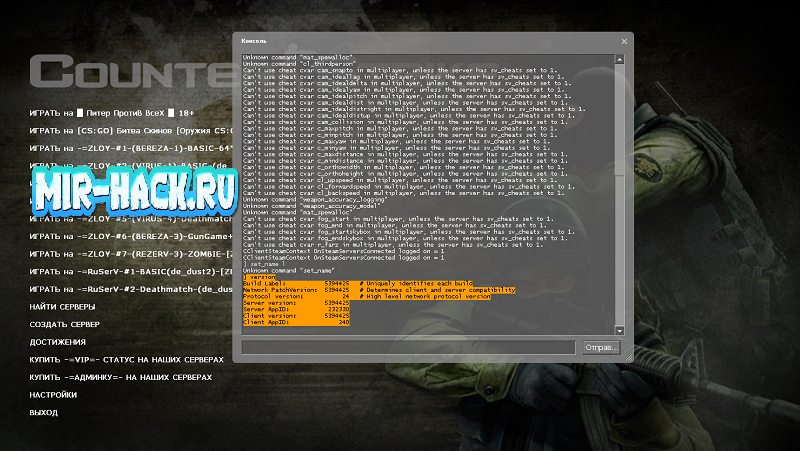Image resolution: width=800 pixels, height=451 pixels.
Task: Select СОЗДАТЬ СЕРВЕР menu entry
Action: click(x=67, y=324)
